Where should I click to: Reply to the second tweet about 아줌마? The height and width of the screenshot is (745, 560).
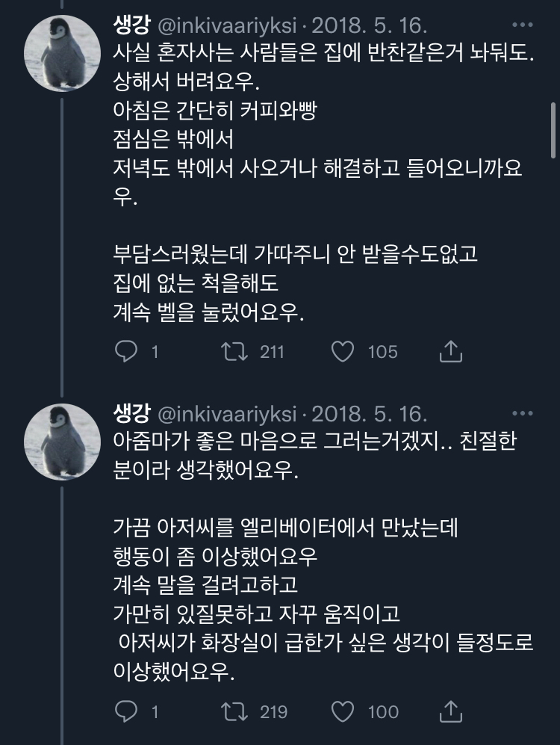pos(126,711)
